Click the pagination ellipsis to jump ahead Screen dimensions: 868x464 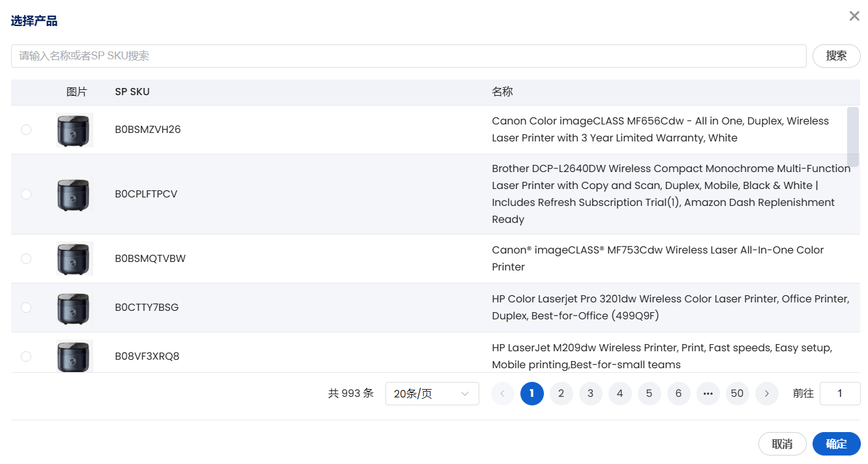click(708, 394)
